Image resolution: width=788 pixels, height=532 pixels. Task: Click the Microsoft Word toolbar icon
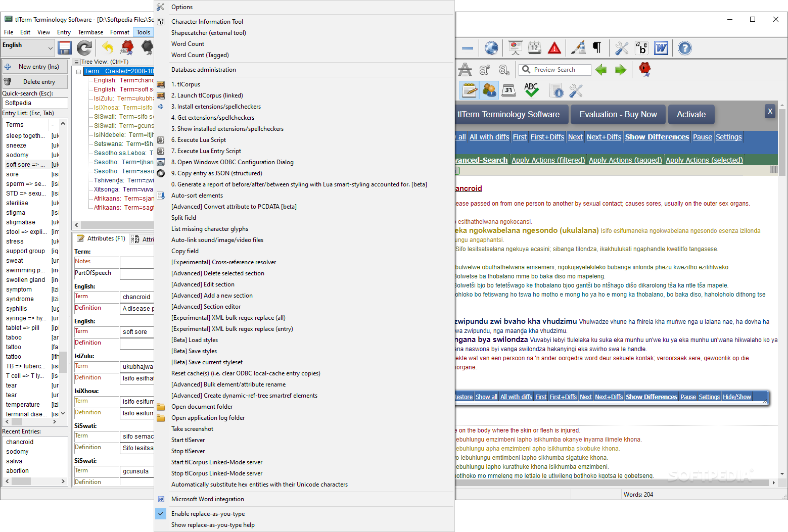tap(661, 48)
